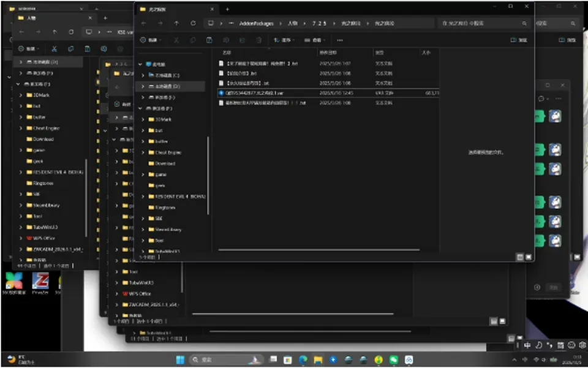Click the magnifier icon in the front Explorer search box

524,23
